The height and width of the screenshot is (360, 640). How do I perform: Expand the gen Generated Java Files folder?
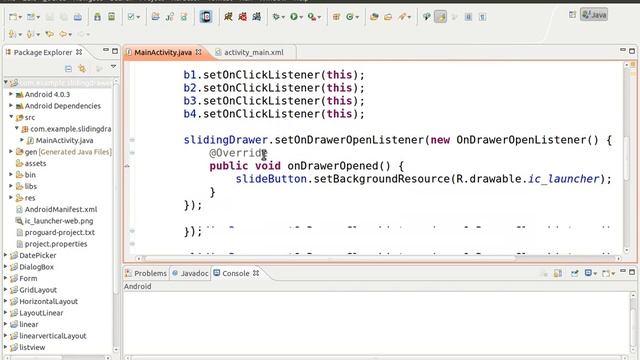pos(11,151)
